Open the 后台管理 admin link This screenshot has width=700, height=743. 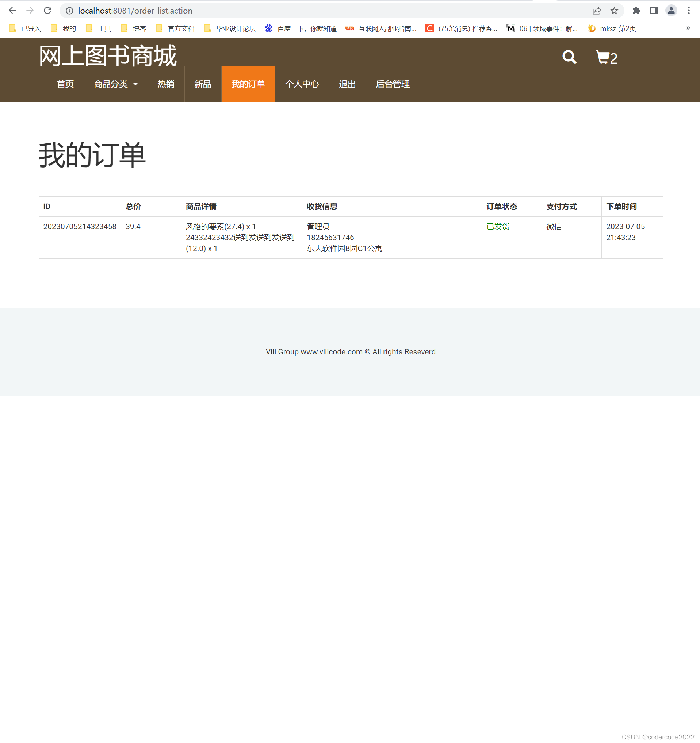click(x=392, y=84)
